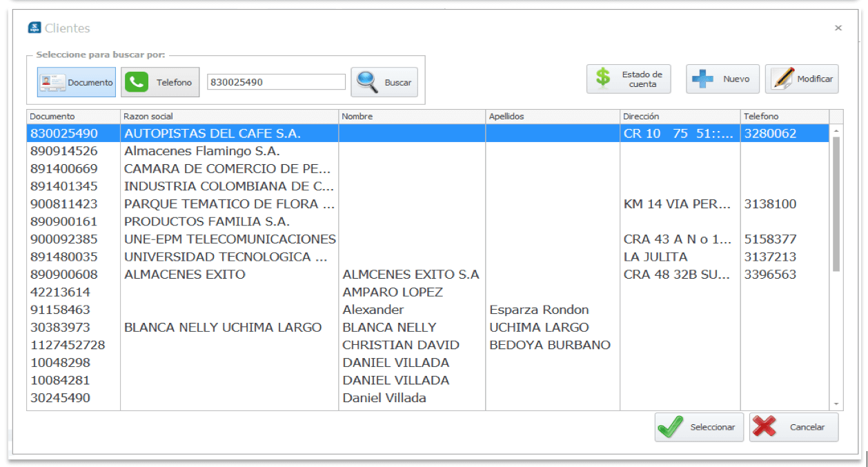Sort by the Razon social column header
This screenshot has height=467, width=868.
[x=229, y=117]
